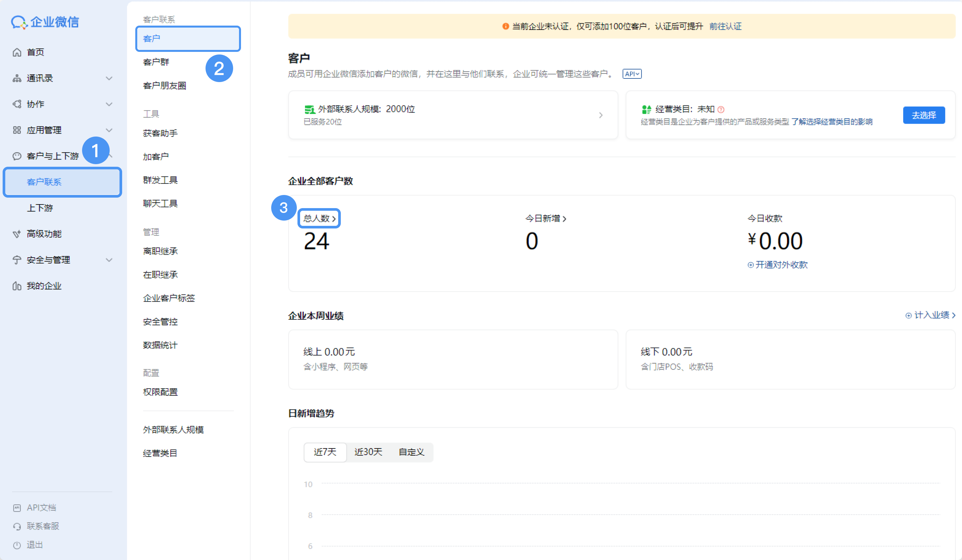Expand the 应用管理 menu chevron
The height and width of the screenshot is (560, 962).
[109, 130]
